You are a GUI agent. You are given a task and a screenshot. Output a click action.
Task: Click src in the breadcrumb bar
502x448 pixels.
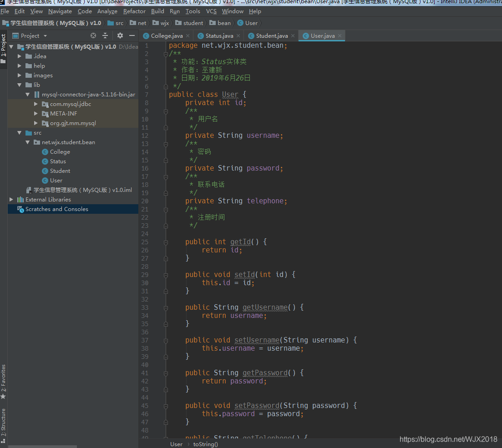(116, 23)
